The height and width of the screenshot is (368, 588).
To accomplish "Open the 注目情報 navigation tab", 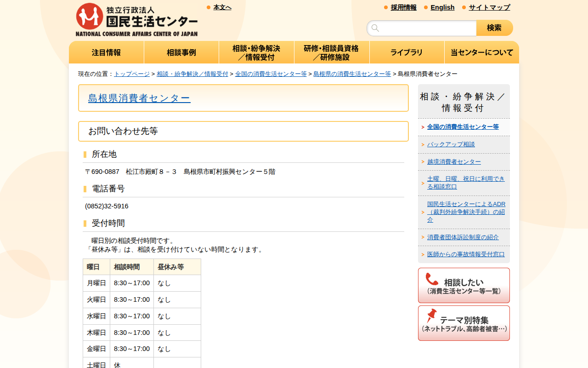I will [106, 52].
